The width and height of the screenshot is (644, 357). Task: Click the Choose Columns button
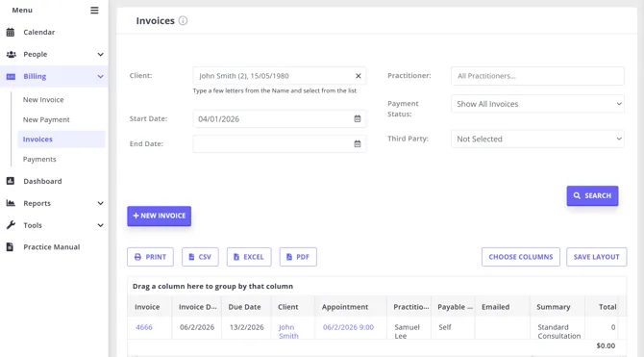[x=521, y=257]
